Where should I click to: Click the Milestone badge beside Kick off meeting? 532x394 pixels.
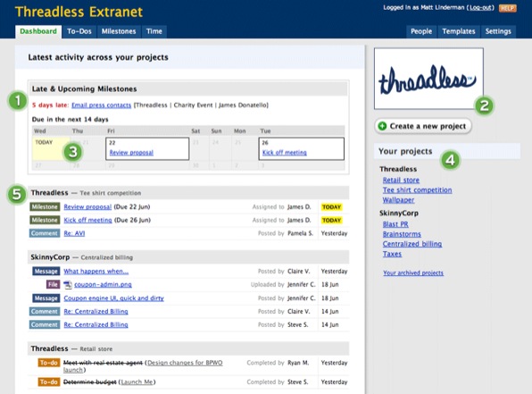[x=45, y=220]
